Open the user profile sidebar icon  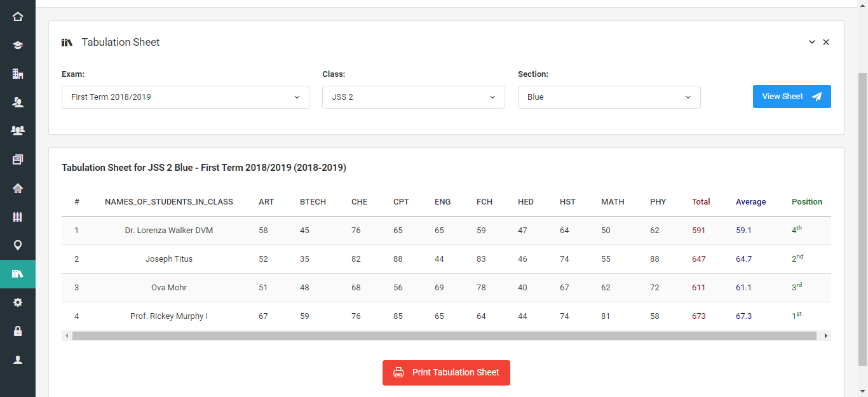tap(18, 360)
